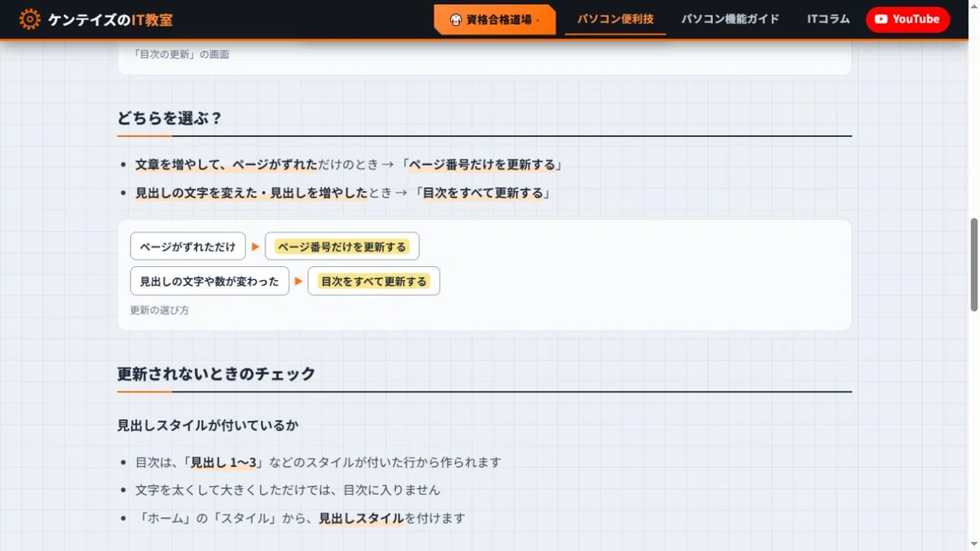
Task: Click the bullet text 見出しの文字を変えた・見出しを増やした
Action: tap(252, 193)
